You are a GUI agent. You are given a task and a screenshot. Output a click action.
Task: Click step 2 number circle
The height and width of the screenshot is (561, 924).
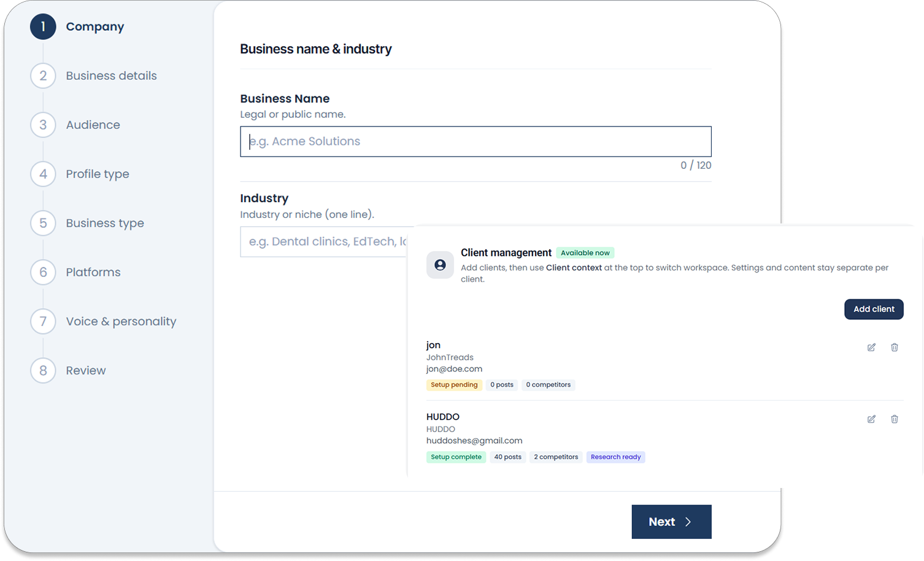coord(43,75)
